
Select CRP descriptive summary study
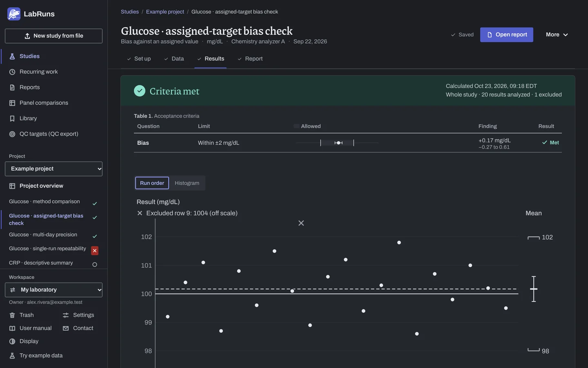point(41,263)
